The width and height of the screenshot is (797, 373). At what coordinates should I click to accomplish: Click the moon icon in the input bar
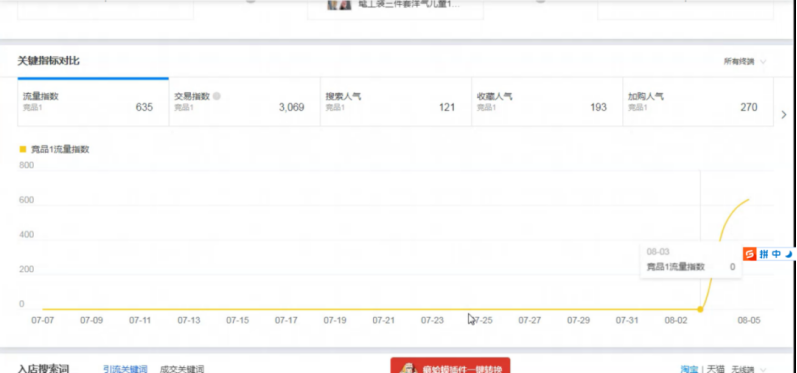tap(788, 254)
